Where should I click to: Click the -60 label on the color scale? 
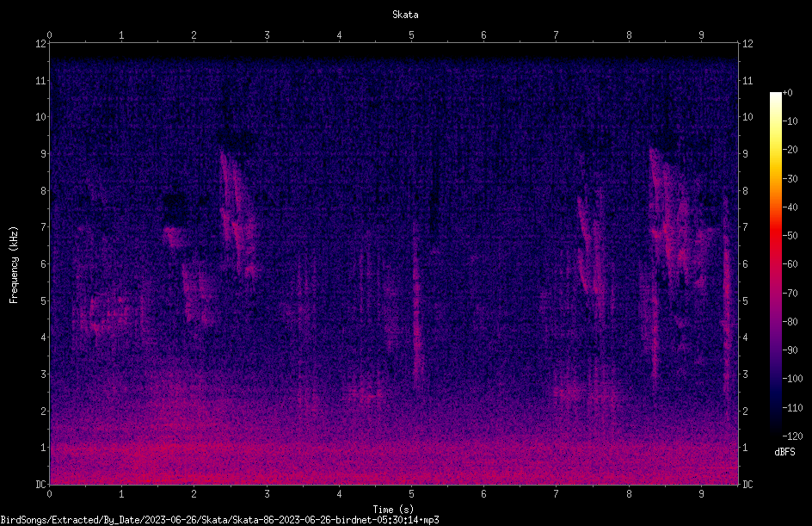pyautogui.click(x=790, y=264)
